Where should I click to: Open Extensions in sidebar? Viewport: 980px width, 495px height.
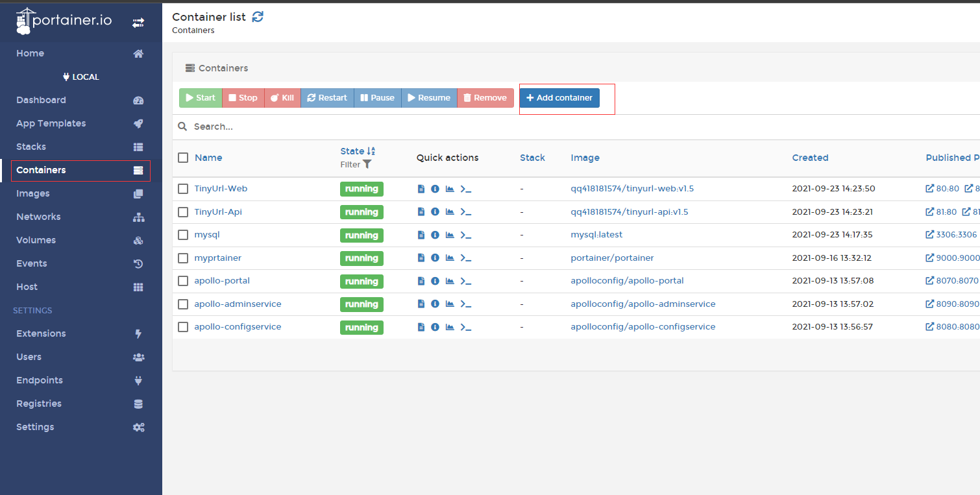coord(80,333)
